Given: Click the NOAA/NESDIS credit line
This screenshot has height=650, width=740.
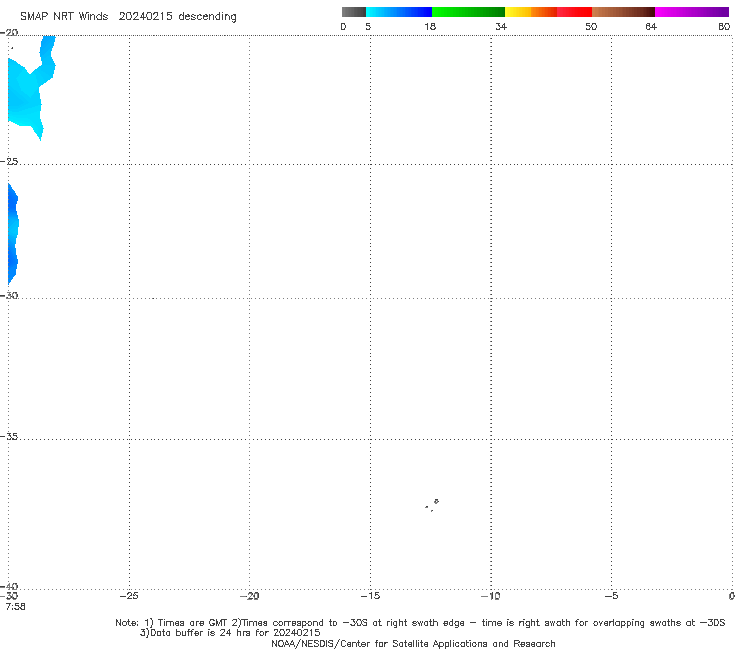Looking at the screenshot, I should [x=413, y=644].
